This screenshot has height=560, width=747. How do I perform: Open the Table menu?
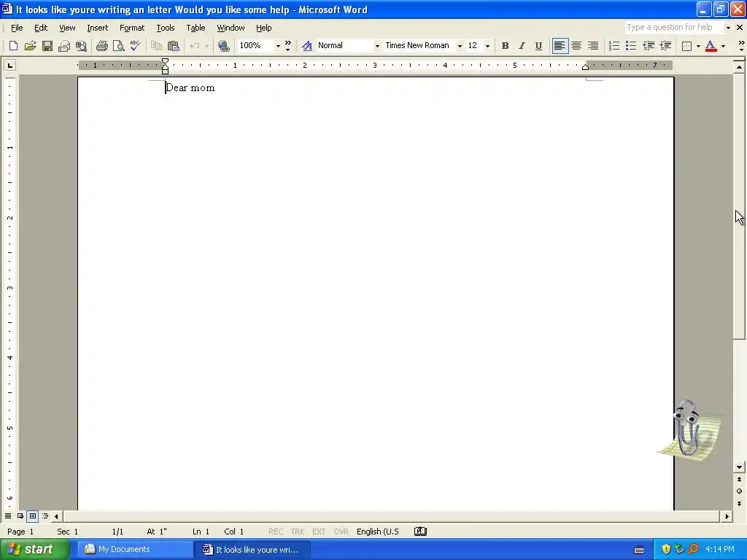coord(196,28)
